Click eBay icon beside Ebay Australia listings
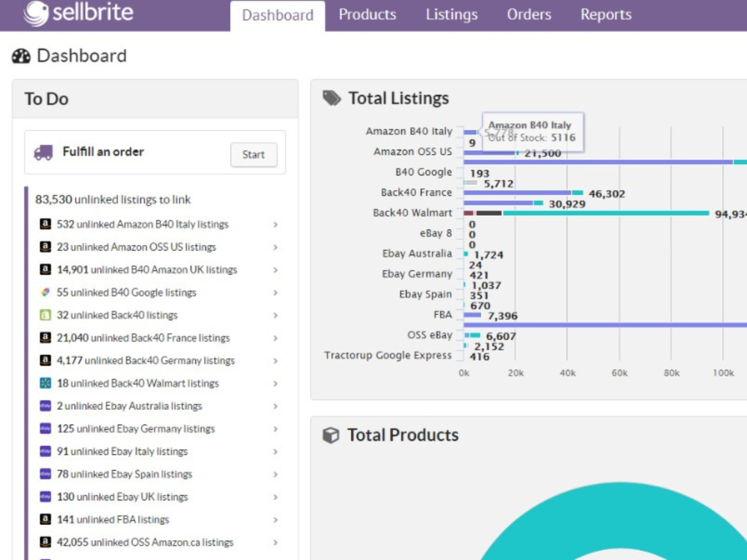 tap(46, 405)
